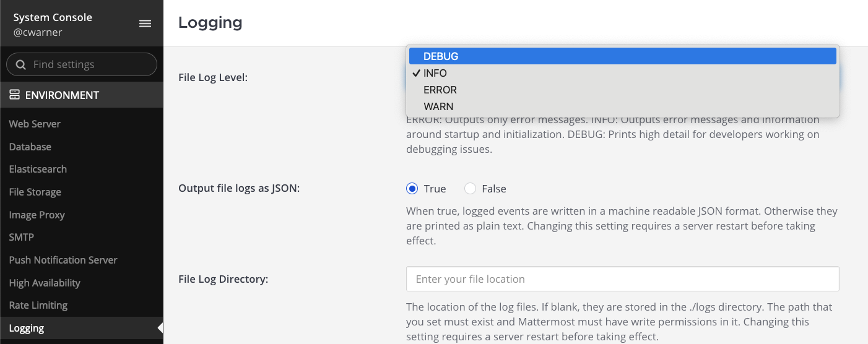868x344 pixels.
Task: Go to Database settings page
Action: pos(30,147)
